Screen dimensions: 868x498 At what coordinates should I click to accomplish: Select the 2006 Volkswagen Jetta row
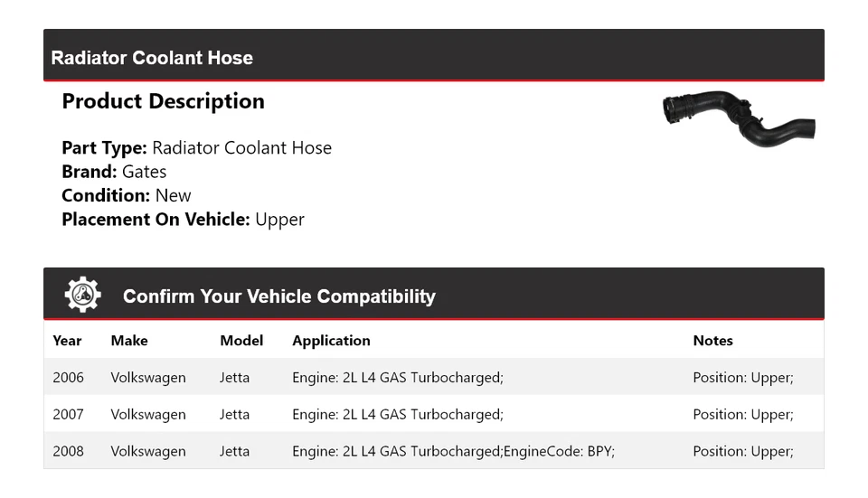(x=433, y=378)
